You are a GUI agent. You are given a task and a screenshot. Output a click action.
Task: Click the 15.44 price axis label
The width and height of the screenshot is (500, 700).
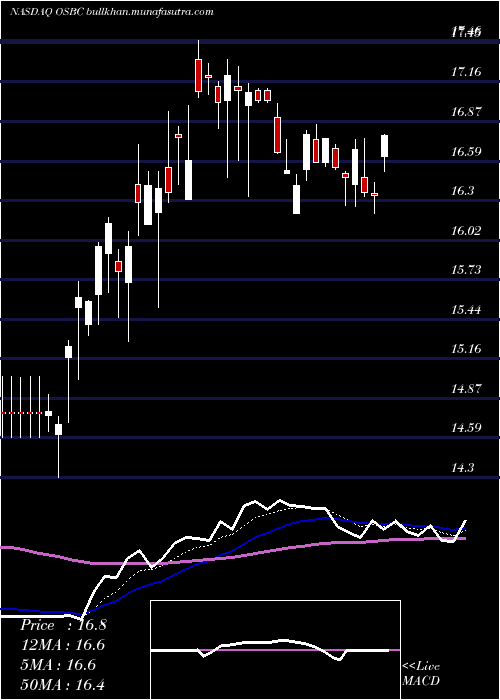tap(466, 309)
